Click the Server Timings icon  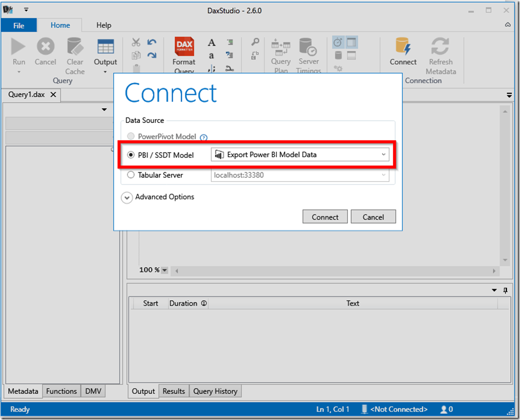308,46
